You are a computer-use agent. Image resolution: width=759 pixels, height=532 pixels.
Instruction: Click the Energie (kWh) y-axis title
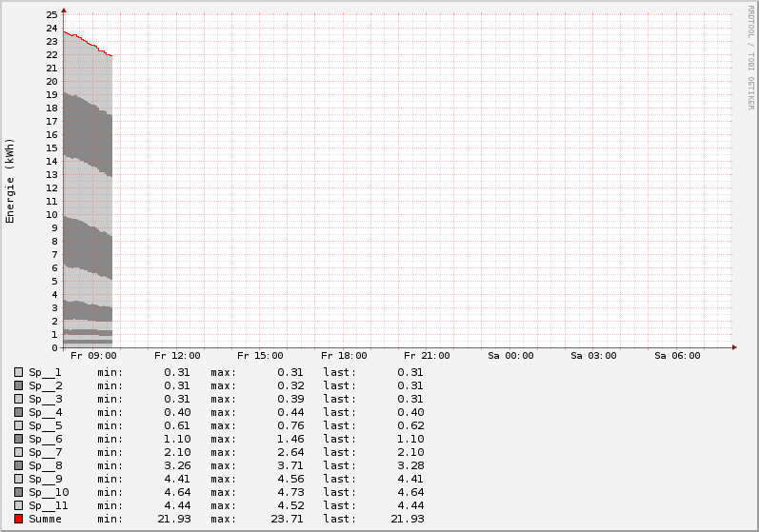10,181
